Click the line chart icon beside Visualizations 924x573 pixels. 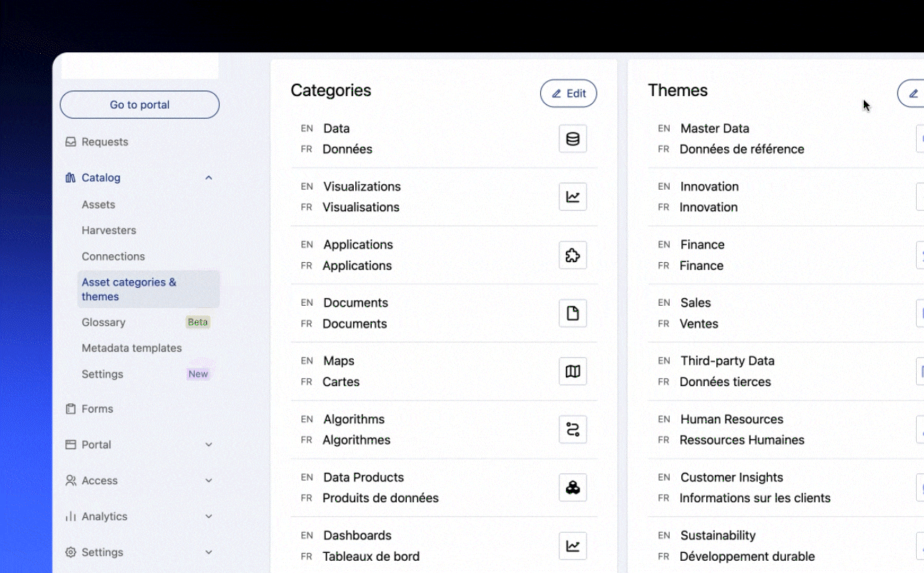(572, 197)
